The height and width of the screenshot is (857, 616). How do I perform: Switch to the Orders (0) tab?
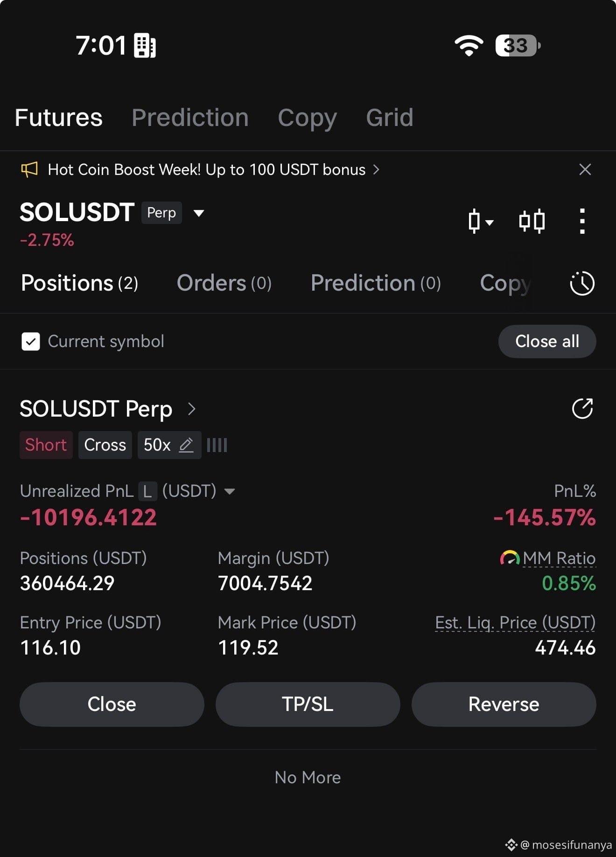click(224, 283)
